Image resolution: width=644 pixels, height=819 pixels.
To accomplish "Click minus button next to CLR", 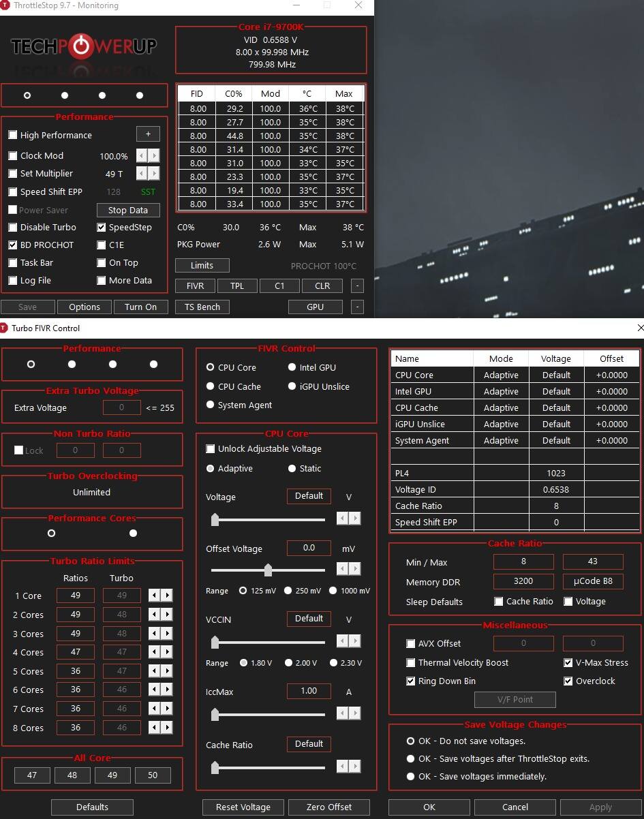I will (357, 285).
